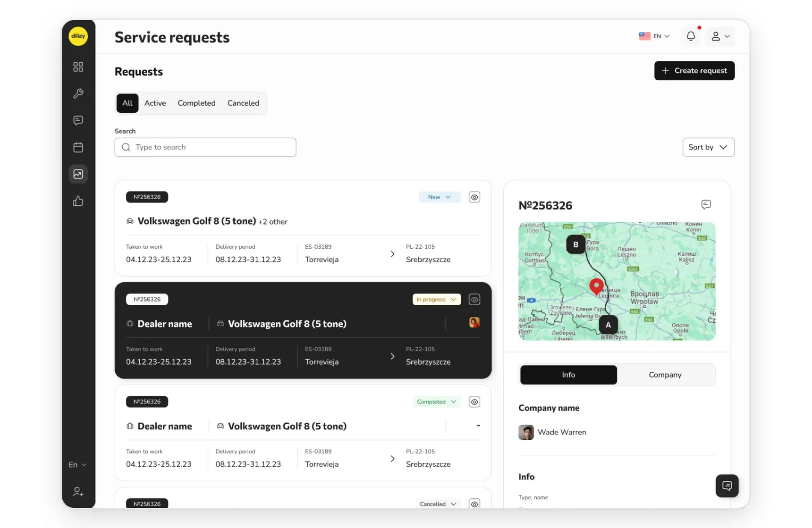This screenshot has height=528, width=812.
Task: Click route arrow on the In progress card
Action: (x=392, y=356)
